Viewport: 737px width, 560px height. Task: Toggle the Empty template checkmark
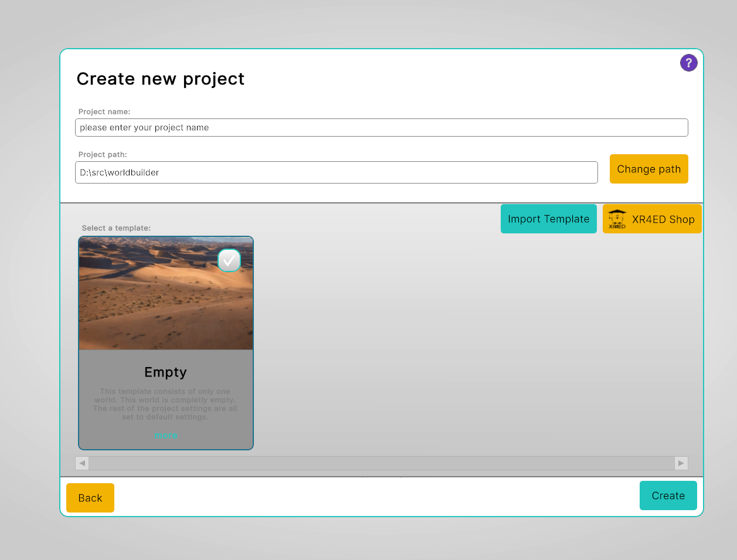tap(229, 260)
